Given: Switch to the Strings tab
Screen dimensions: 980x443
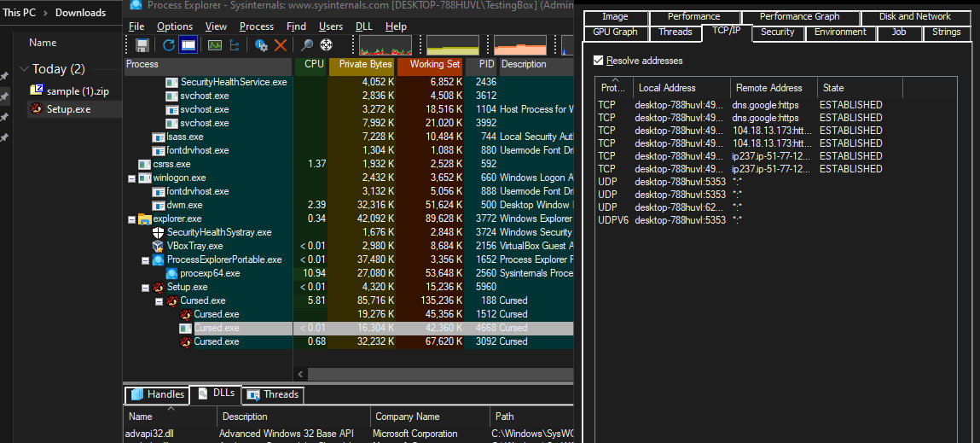Looking at the screenshot, I should click(946, 32).
